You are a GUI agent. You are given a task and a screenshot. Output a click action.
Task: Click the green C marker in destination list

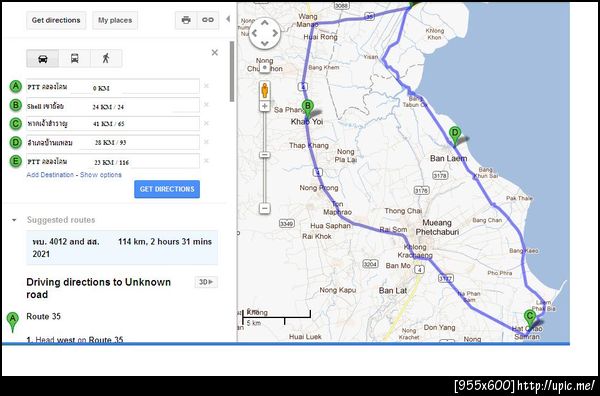pos(15,124)
